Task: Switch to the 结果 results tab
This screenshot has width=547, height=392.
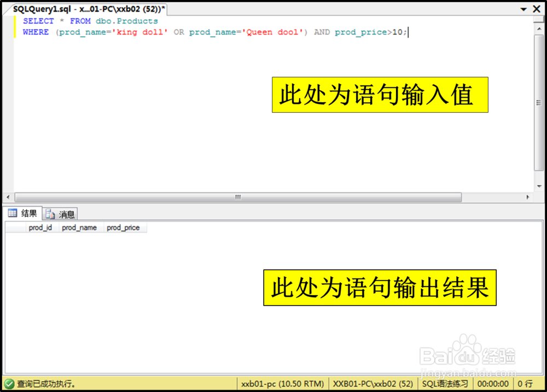Action: pos(23,213)
